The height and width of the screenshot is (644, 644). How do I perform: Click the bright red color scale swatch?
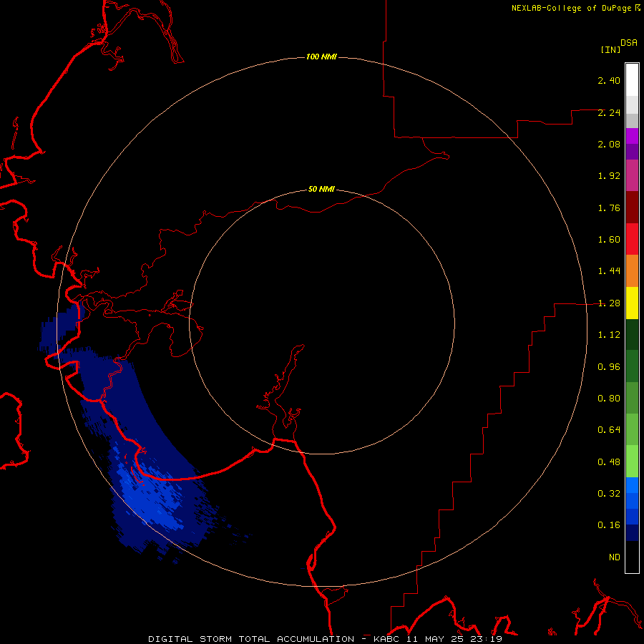point(632,239)
